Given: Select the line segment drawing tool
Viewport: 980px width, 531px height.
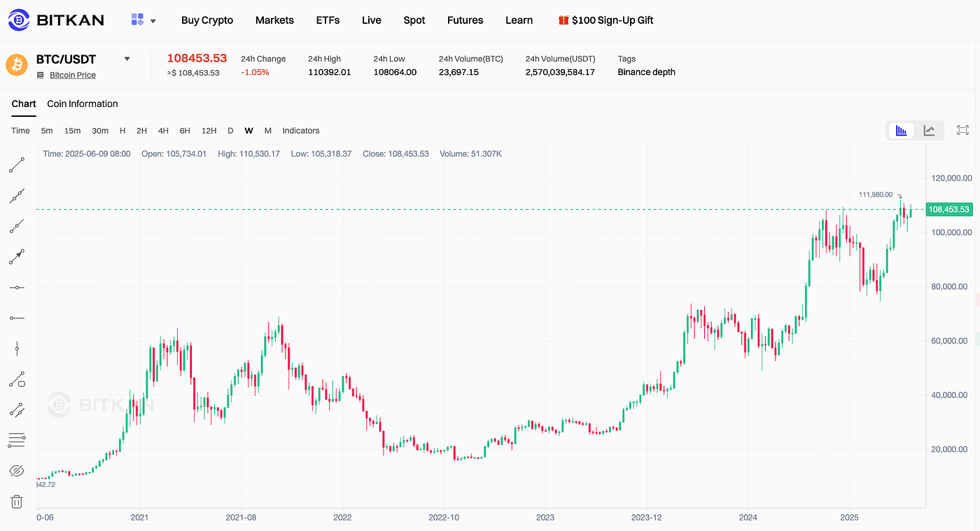Looking at the screenshot, I should [17, 165].
